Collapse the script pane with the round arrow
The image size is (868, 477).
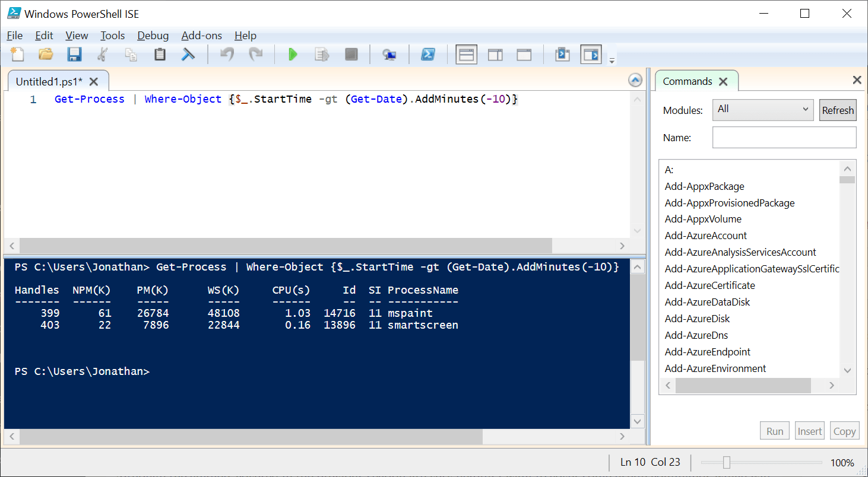635,80
